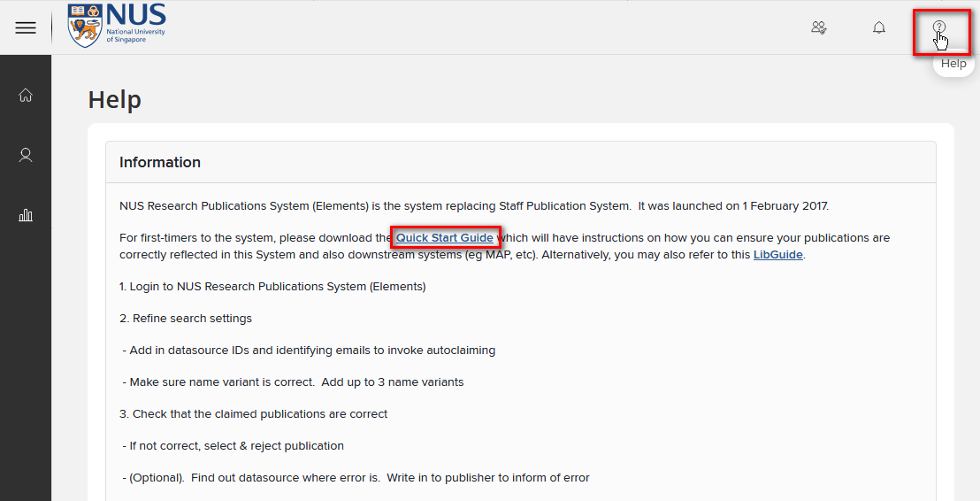
Task: Select the Information panel header
Action: [521, 162]
